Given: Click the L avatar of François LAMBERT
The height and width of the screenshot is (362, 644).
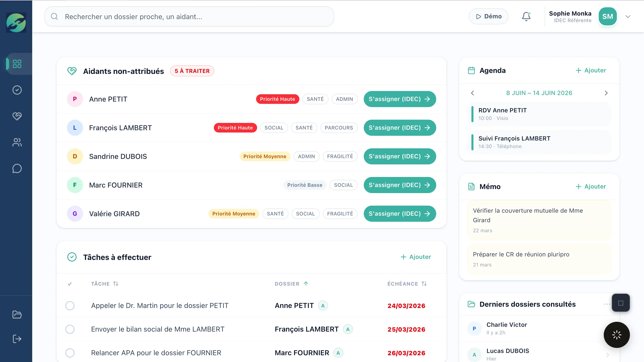Looking at the screenshot, I should 75,128.
